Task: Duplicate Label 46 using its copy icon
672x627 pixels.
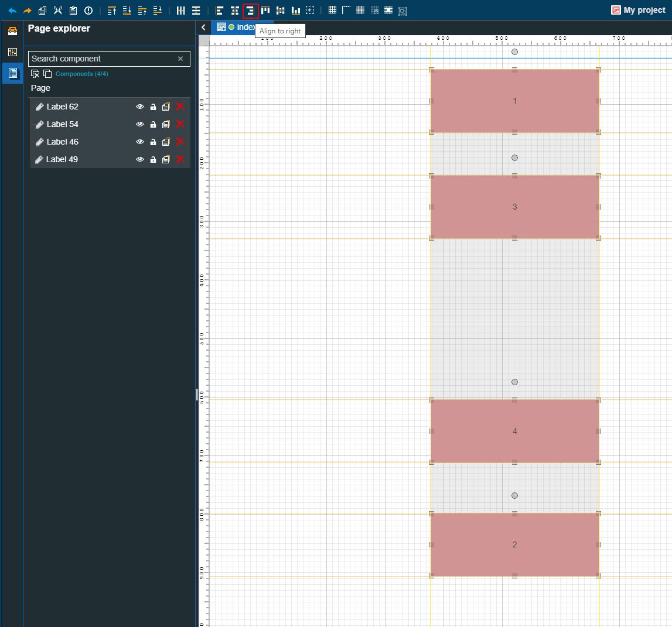Action: click(x=166, y=142)
